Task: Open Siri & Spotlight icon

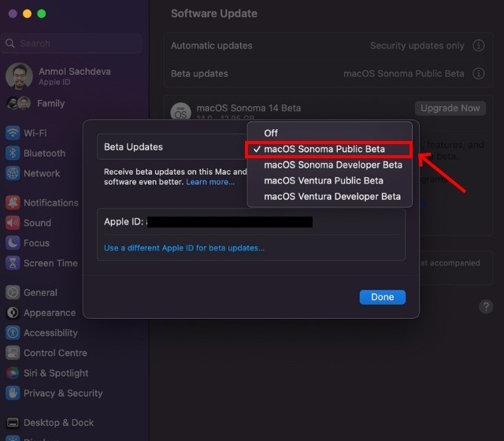Action: point(13,372)
